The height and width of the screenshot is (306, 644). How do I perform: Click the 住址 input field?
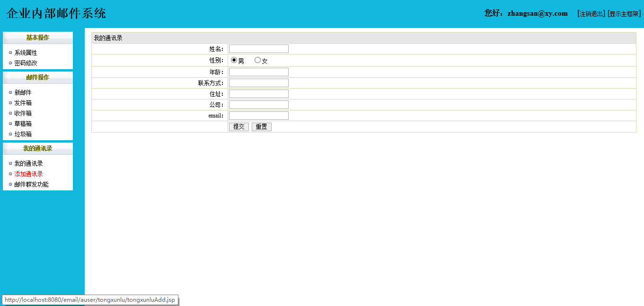point(259,94)
